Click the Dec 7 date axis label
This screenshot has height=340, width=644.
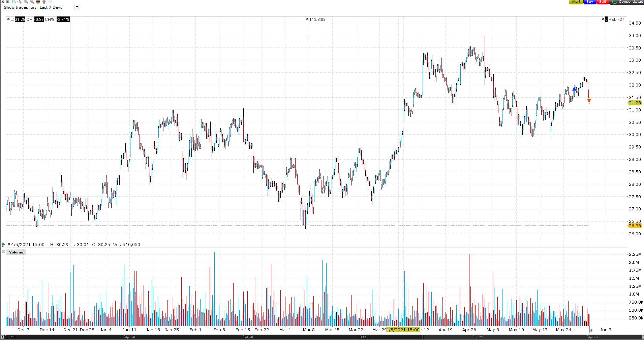coord(23,330)
